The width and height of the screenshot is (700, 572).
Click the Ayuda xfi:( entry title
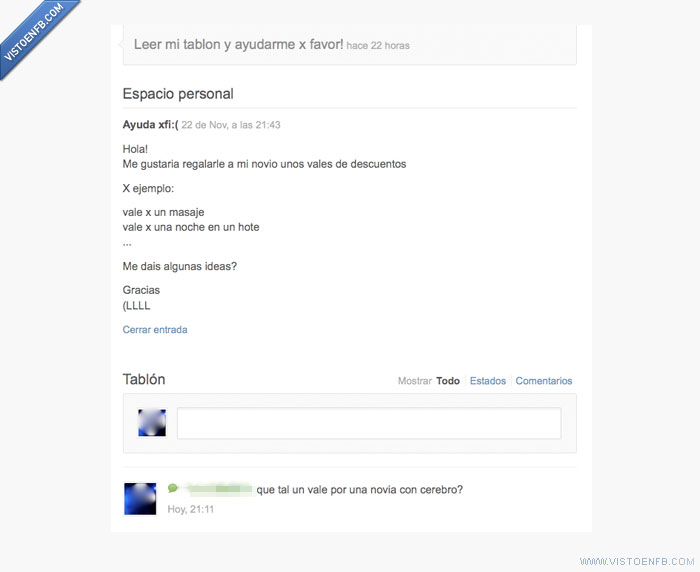pyautogui.click(x=150, y=125)
